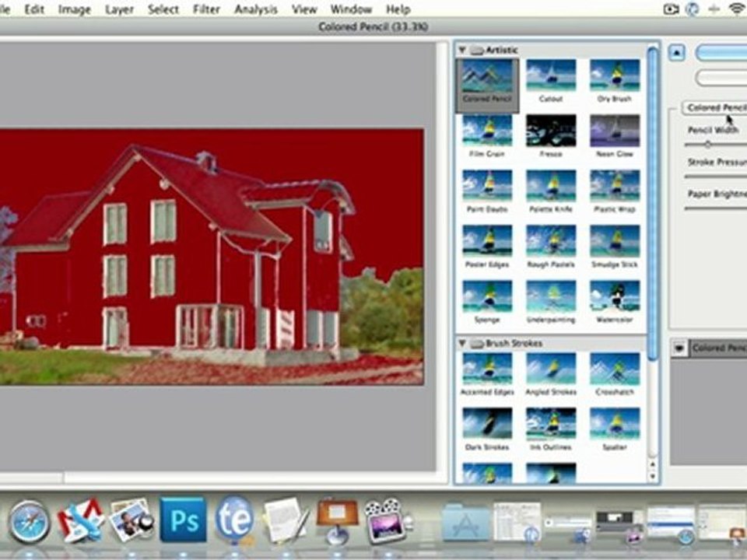Apply the Ink Outlines filter thumbnail

coord(551,424)
